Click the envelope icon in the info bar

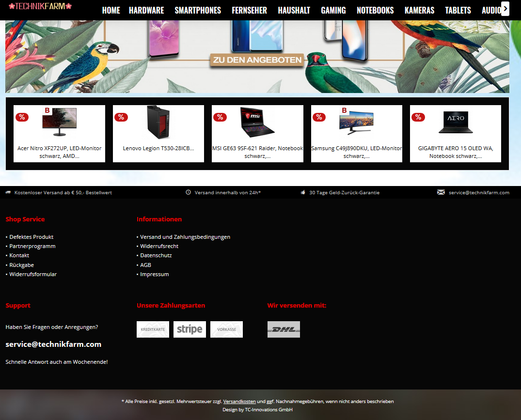[x=441, y=192]
